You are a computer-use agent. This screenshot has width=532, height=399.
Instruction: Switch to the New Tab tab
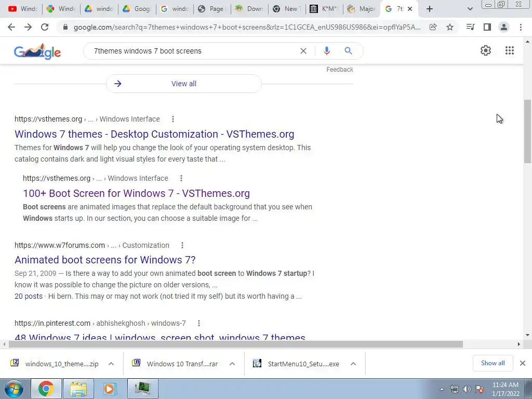287,9
